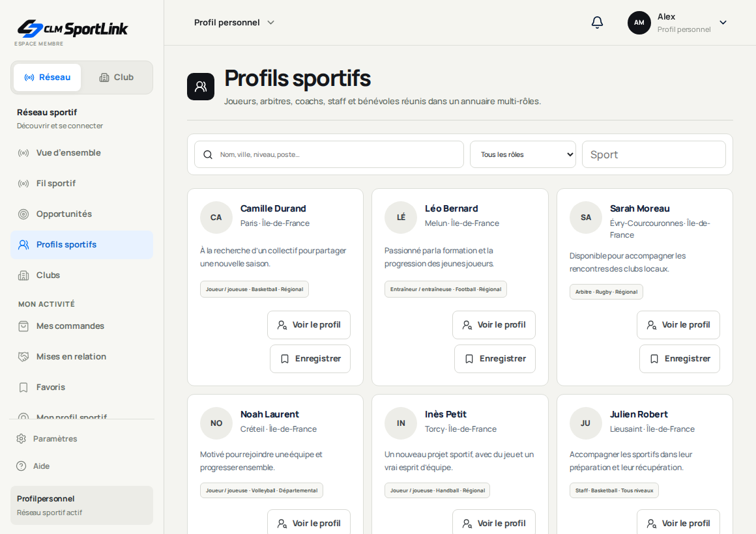Screen dimensions: 756x534
Task: View Sarah Moreau's profile
Action: pos(678,325)
